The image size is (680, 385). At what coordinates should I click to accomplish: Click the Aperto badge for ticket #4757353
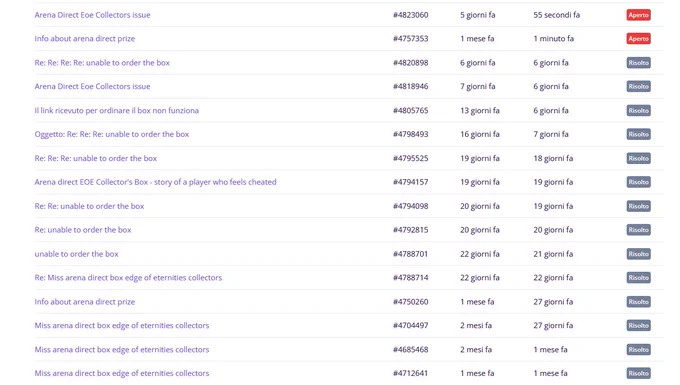click(x=638, y=39)
